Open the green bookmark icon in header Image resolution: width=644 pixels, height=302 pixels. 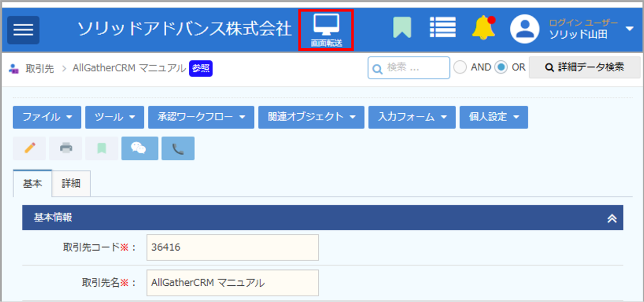[x=402, y=28]
